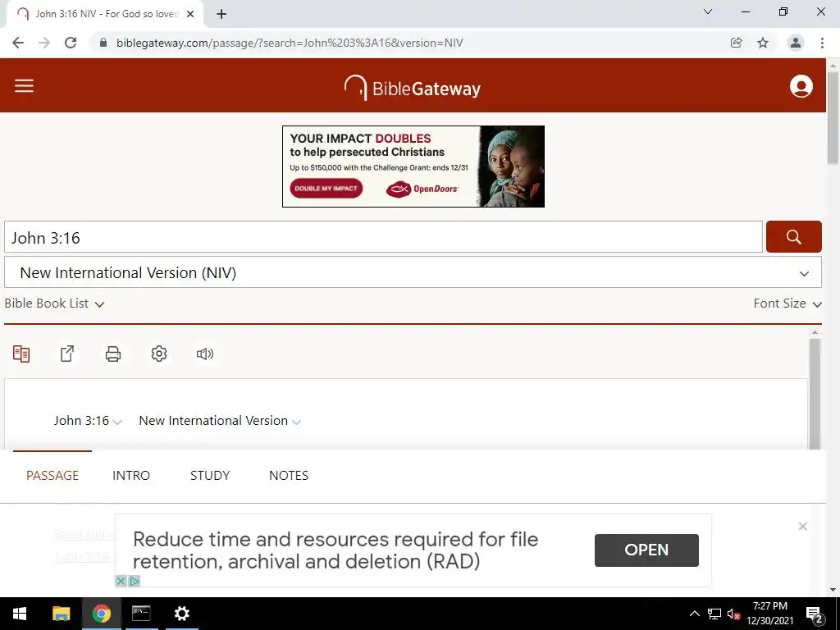
Task: Click the passage panel inner scrollbar
Action: point(815,394)
